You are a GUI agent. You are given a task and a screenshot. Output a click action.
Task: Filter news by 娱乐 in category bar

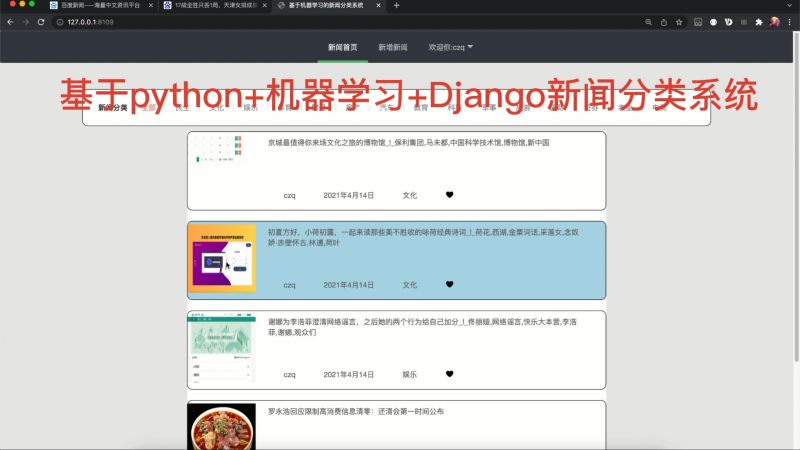(251, 108)
